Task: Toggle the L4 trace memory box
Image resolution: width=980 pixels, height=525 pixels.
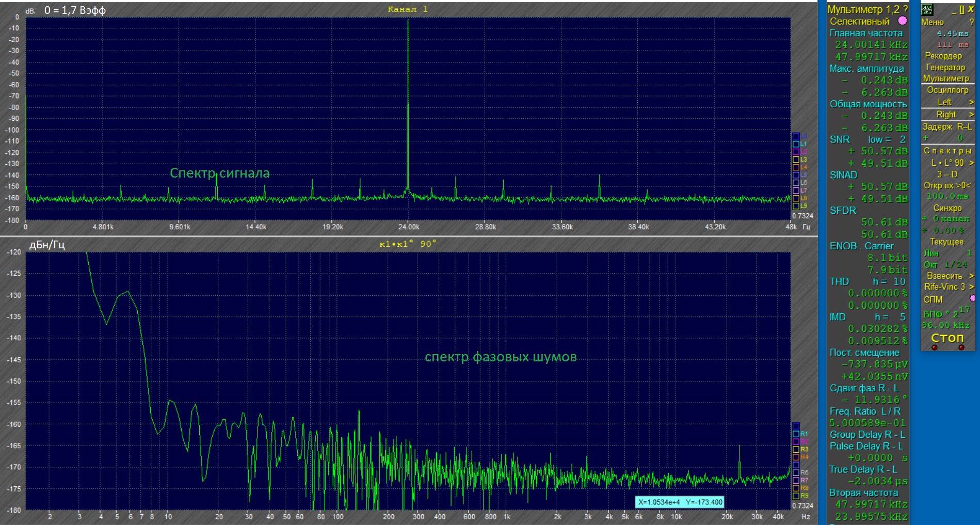Action: point(796,167)
